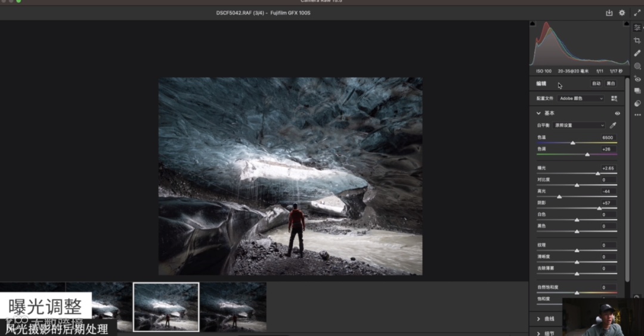Click the panel vertical scrollbar

(x=627, y=180)
